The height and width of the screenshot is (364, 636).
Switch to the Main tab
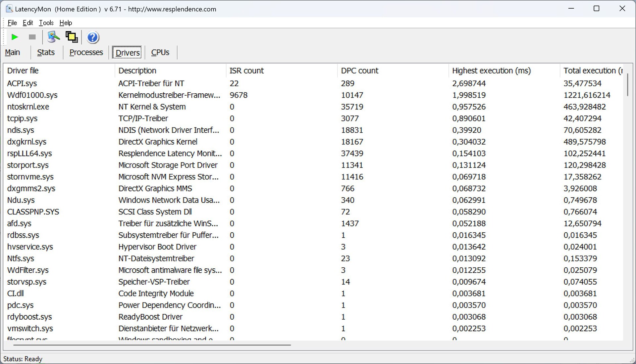[13, 53]
